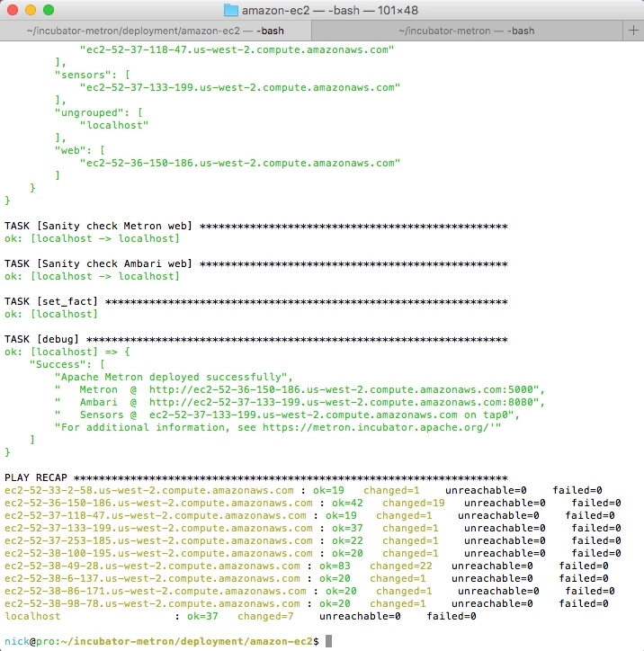Click the metron.incubator.apache.org URL
This screenshot has height=651, width=644.
[x=375, y=427]
